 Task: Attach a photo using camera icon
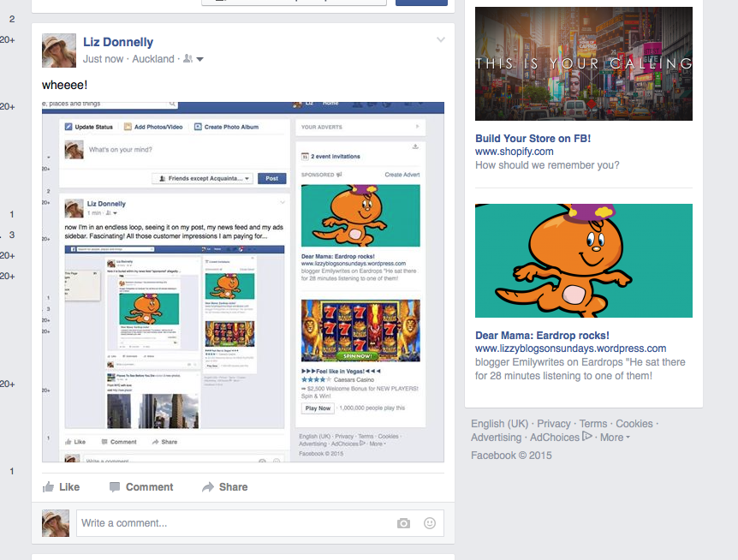(x=403, y=523)
